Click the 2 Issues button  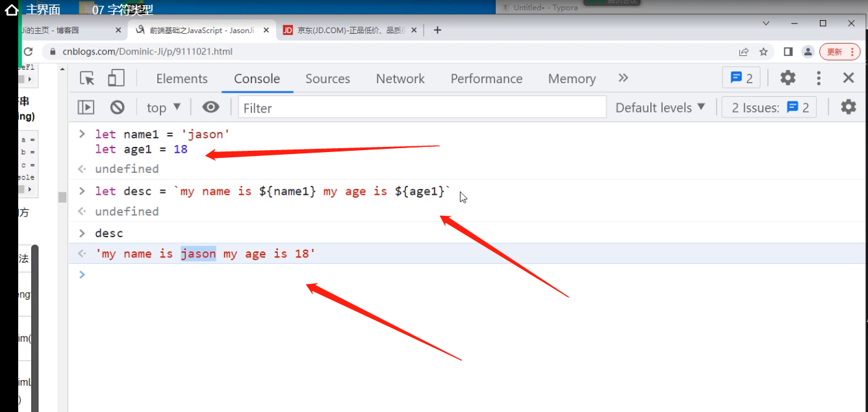pos(769,107)
